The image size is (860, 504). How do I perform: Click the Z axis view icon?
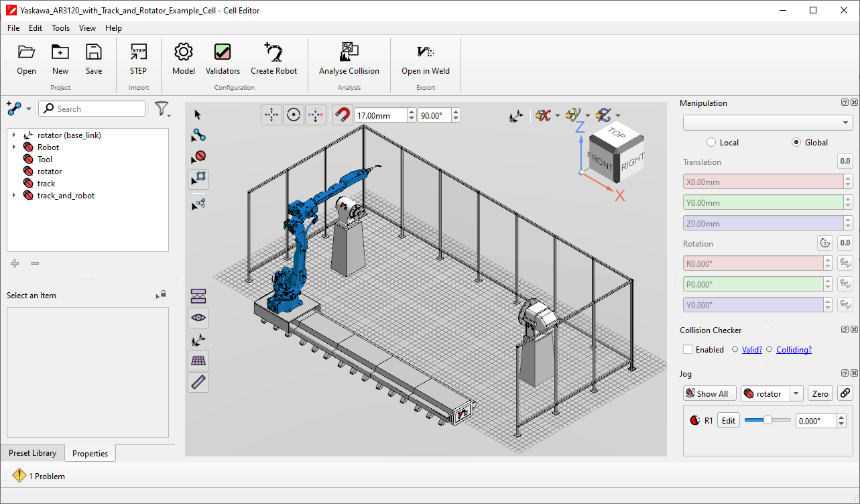[x=603, y=115]
